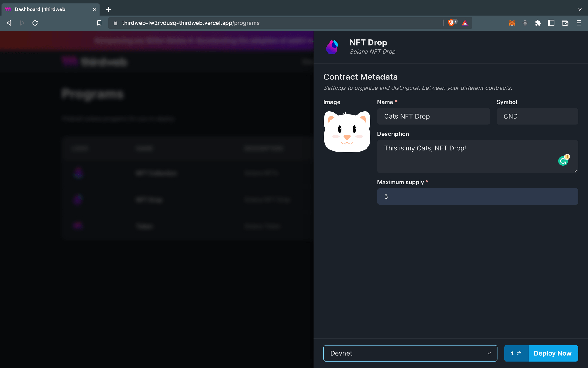Click the browser back arrow
Viewport: 588px width, 368px height.
pos(9,23)
